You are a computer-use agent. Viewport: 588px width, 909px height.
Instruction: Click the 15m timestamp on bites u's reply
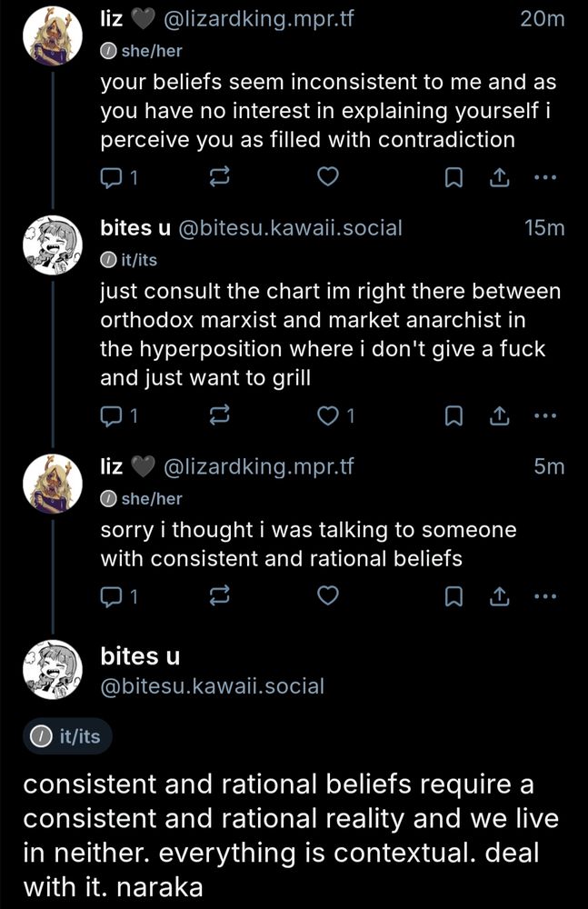545,228
